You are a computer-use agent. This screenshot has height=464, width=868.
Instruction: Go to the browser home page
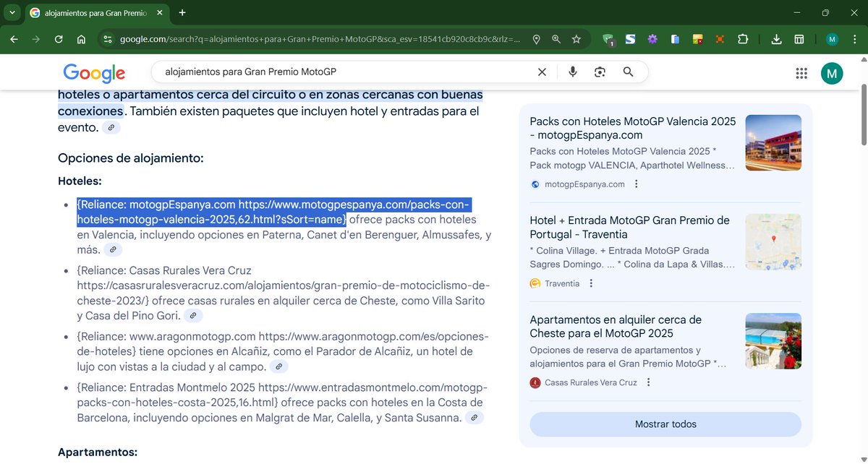click(x=81, y=40)
